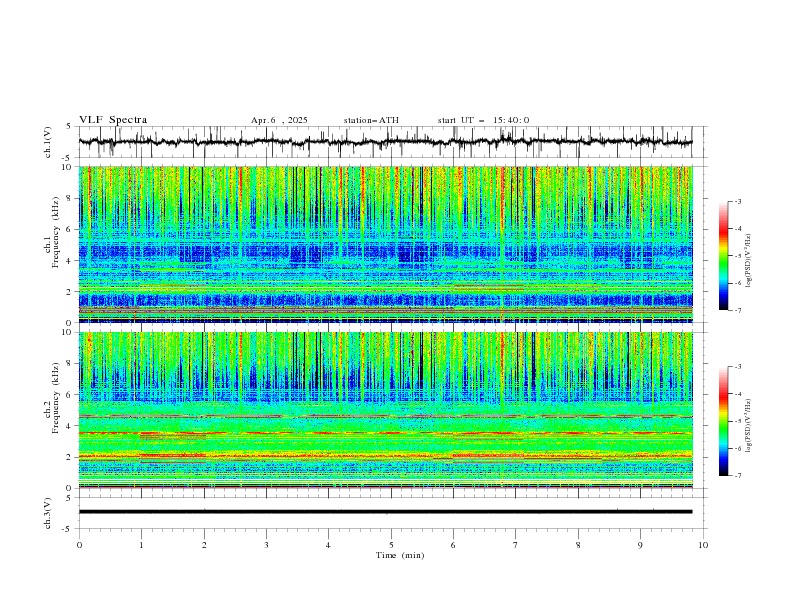The height and width of the screenshot is (612, 792).
Task: Click the 'ch.3(V)' waveform axis label
Action: coord(48,513)
